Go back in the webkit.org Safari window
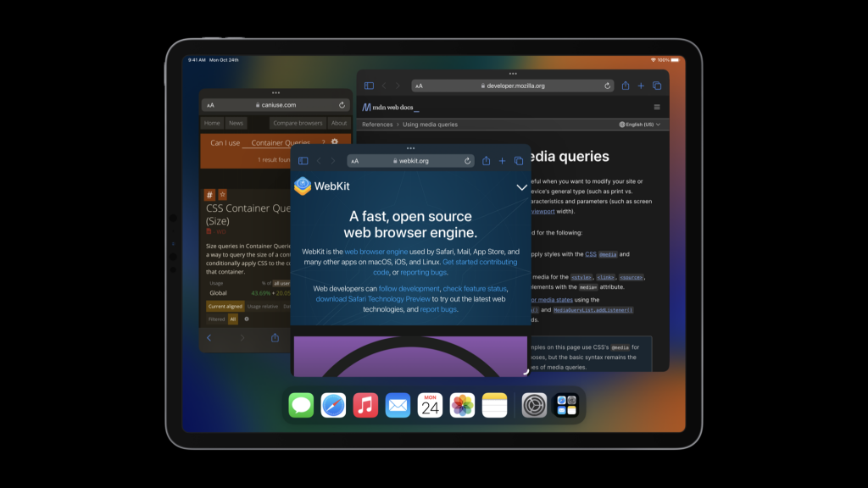 319,161
